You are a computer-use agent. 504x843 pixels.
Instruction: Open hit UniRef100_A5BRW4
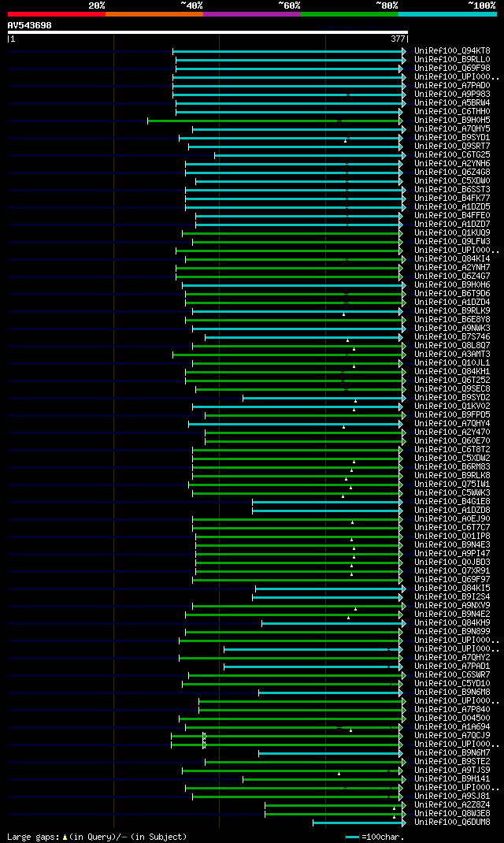452,102
